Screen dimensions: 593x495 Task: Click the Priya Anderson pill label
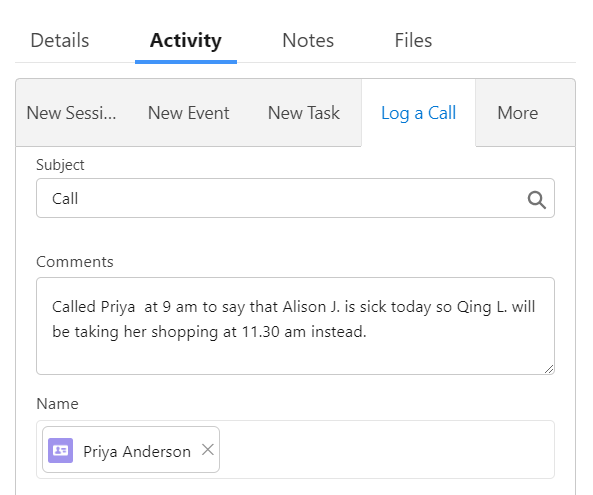click(137, 452)
